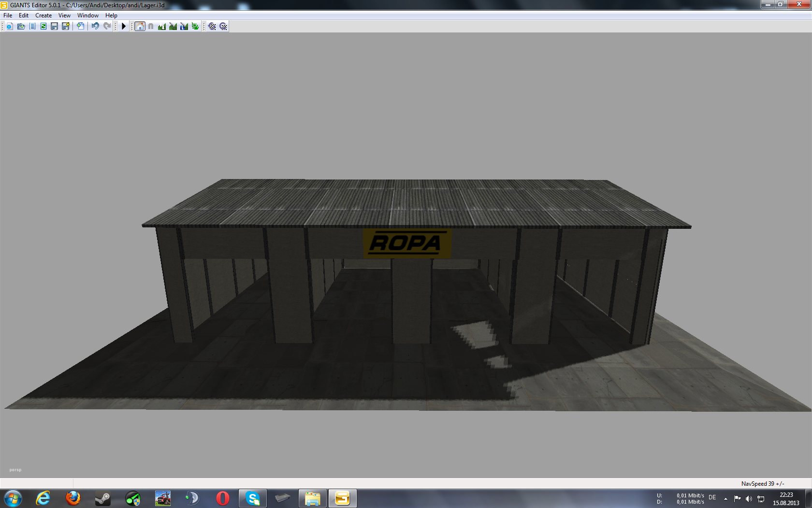Toggle the house-shaped navigation mode icon
Viewport: 812px width, 508px height.
[x=140, y=26]
